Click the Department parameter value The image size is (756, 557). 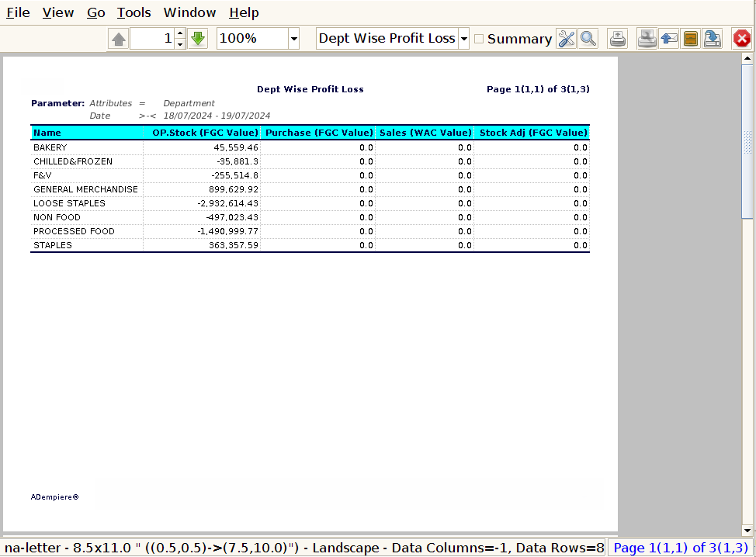(189, 104)
